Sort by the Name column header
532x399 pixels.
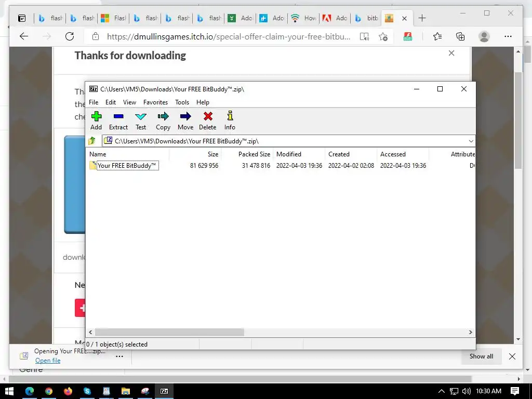pos(128,154)
